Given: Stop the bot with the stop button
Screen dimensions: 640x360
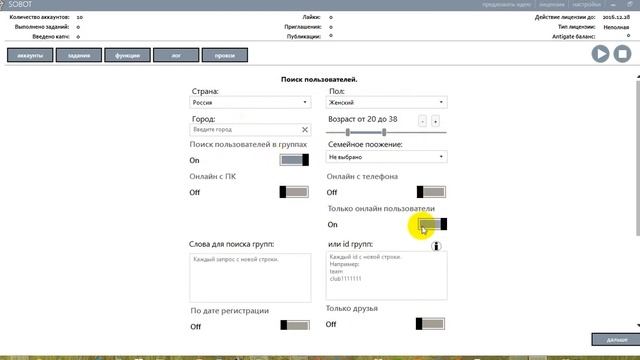Looking at the screenshot, I should (622, 54).
